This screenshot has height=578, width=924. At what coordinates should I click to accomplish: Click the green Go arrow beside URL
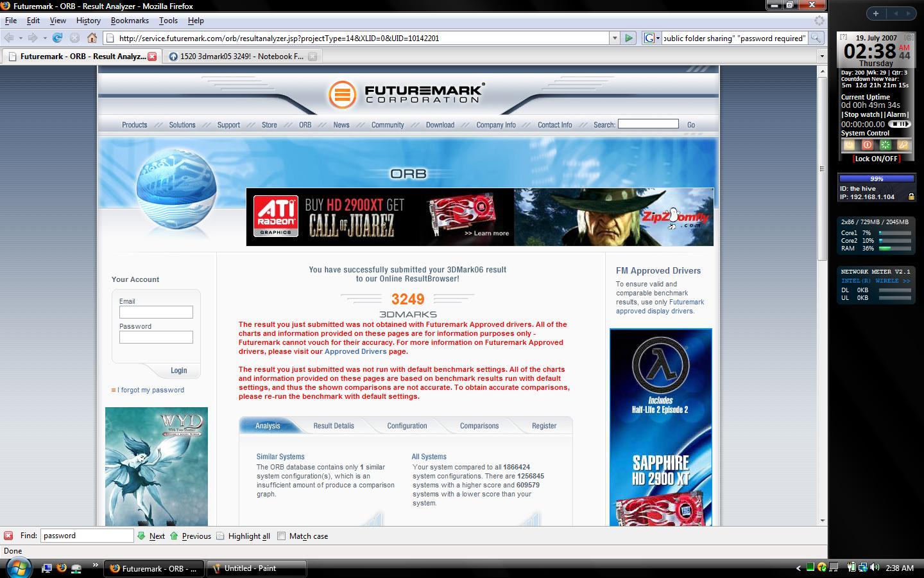click(x=629, y=38)
